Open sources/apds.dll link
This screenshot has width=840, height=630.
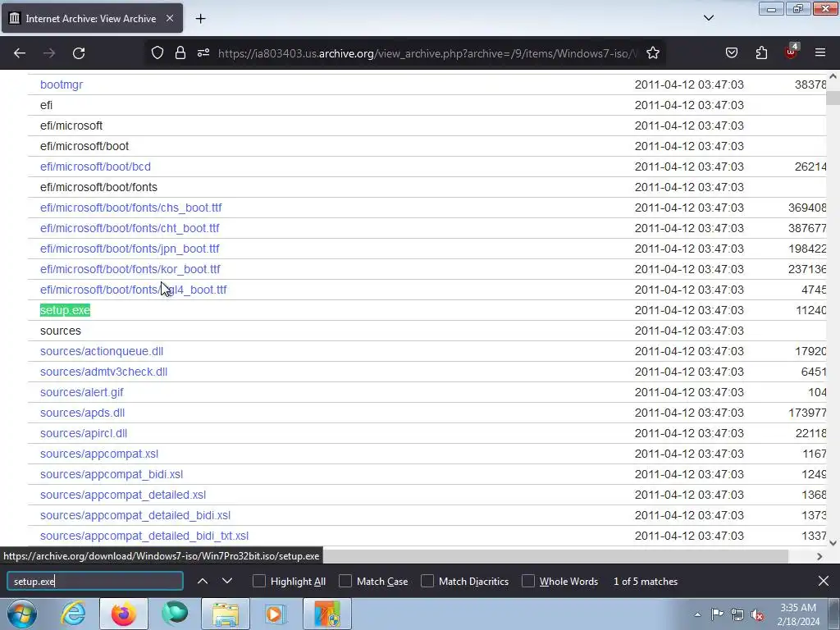pos(83,413)
